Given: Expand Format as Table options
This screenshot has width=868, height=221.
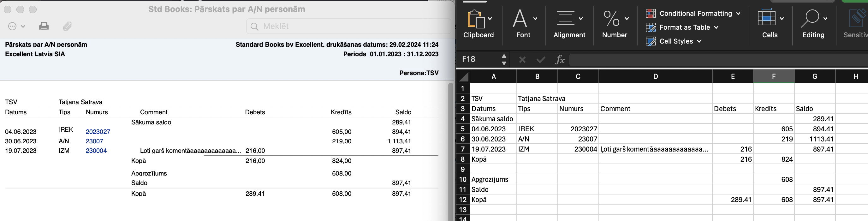Looking at the screenshot, I should click(682, 27).
